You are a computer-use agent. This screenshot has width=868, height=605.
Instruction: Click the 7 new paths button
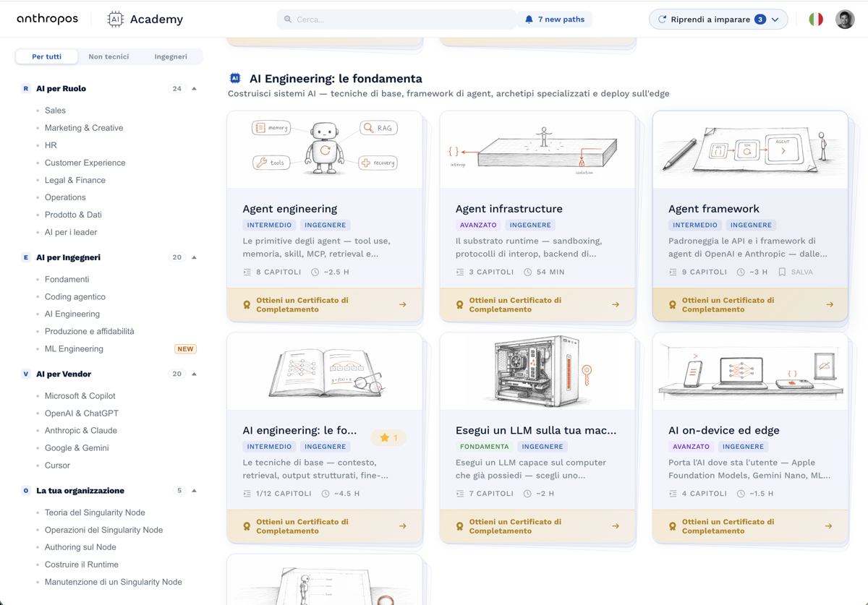tap(555, 20)
